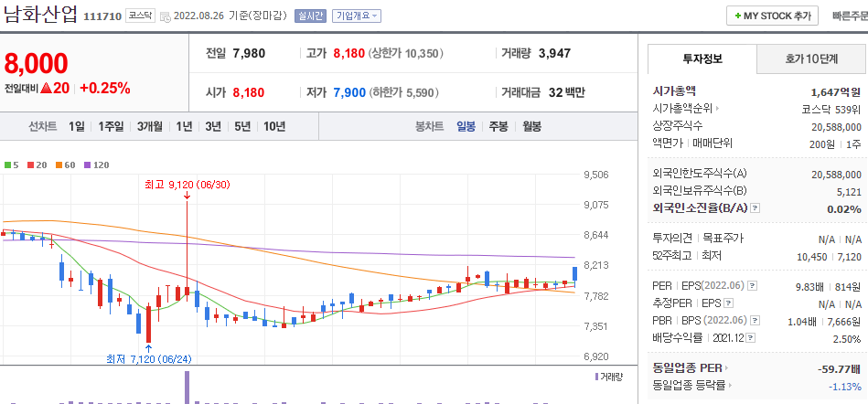Viewport: 868px width, 404px height.
Task: Select the 3년 line chart period
Action: (212, 126)
